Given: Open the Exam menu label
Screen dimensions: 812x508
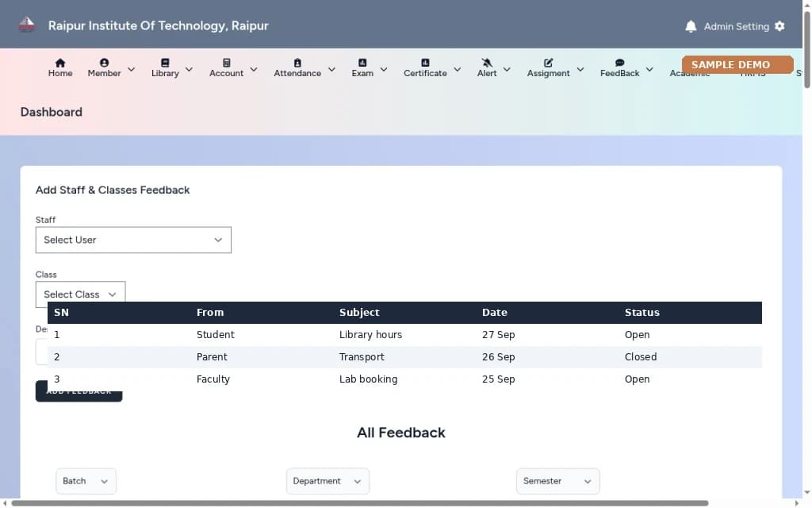Looking at the screenshot, I should (362, 73).
